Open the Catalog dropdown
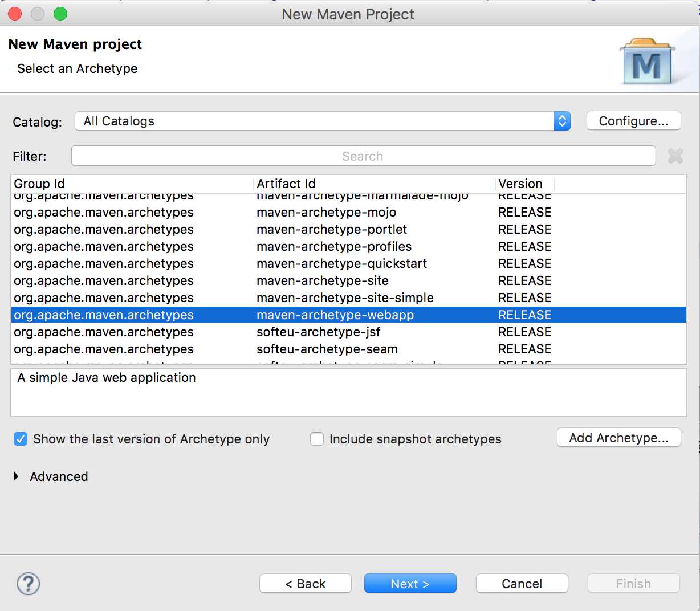The height and width of the screenshot is (611, 700). point(323,121)
